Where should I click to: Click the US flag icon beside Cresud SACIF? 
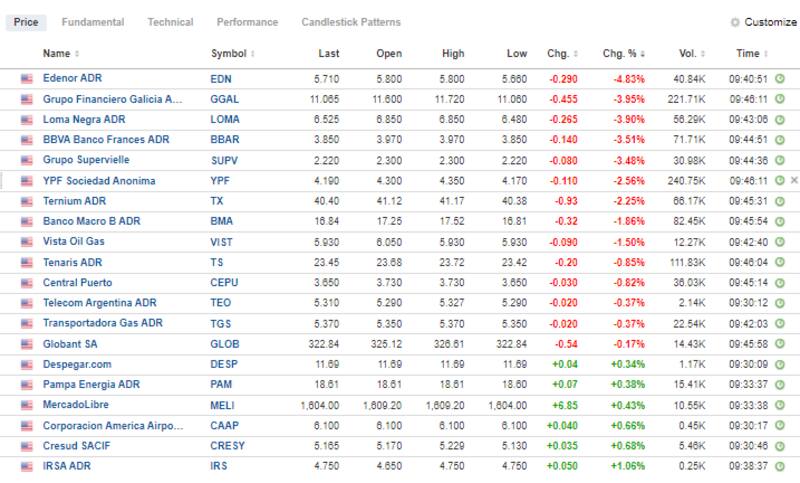coord(26,446)
